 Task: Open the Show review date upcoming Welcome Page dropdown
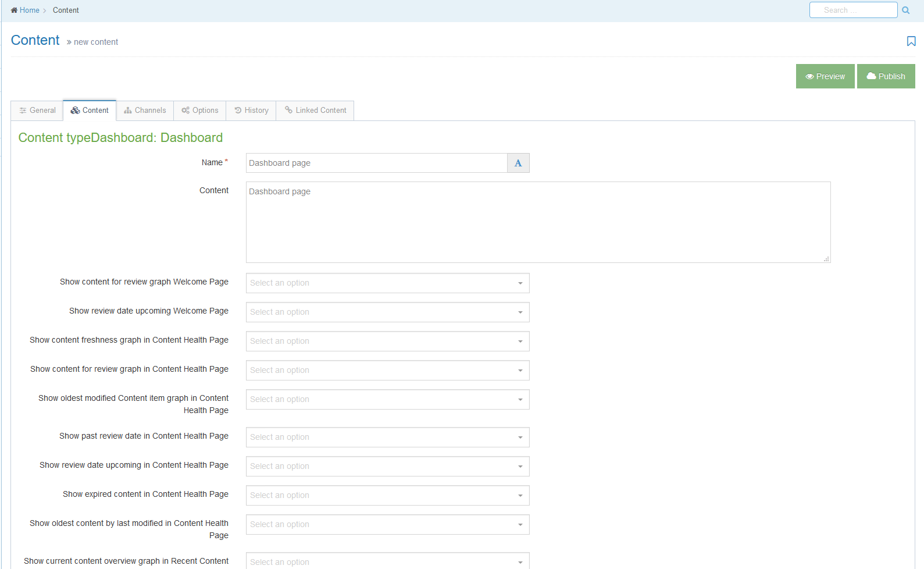pyautogui.click(x=387, y=312)
